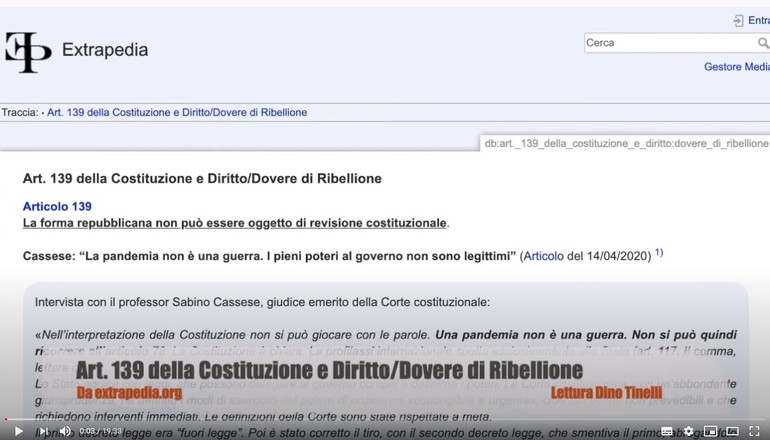Click the Extrapedia site title
This screenshot has width=770, height=440.
point(105,50)
